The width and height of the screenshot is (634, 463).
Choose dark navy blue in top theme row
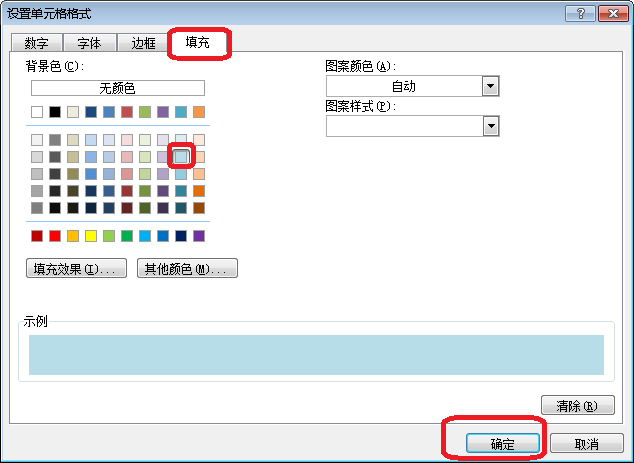pos(91,112)
